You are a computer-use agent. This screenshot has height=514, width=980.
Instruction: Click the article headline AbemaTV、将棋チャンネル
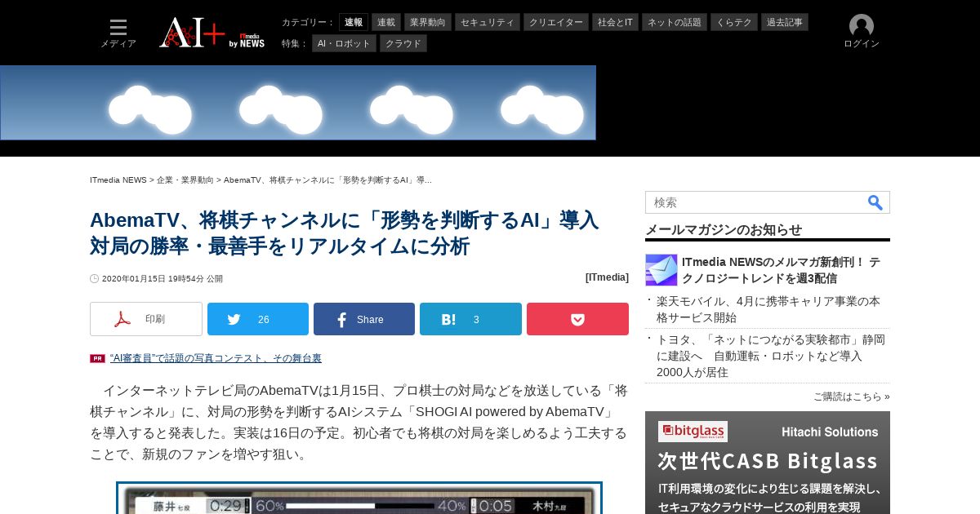coord(345,233)
